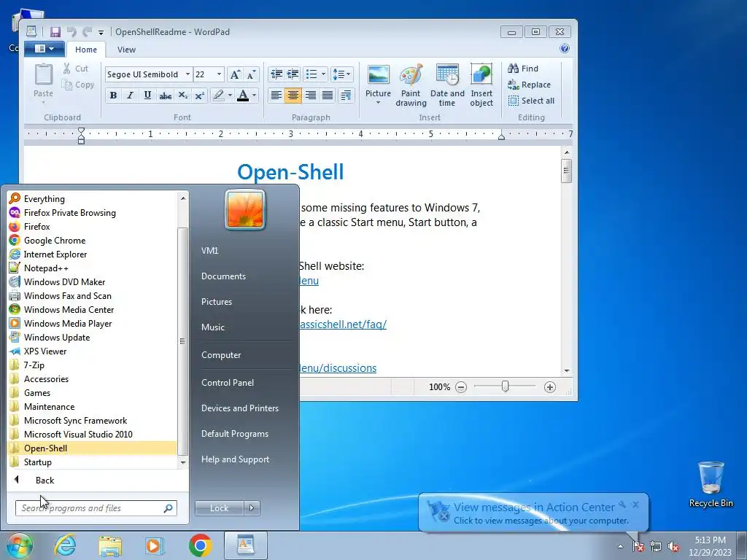Expand the font color dropdown arrow
The image size is (747, 560).
254,96
